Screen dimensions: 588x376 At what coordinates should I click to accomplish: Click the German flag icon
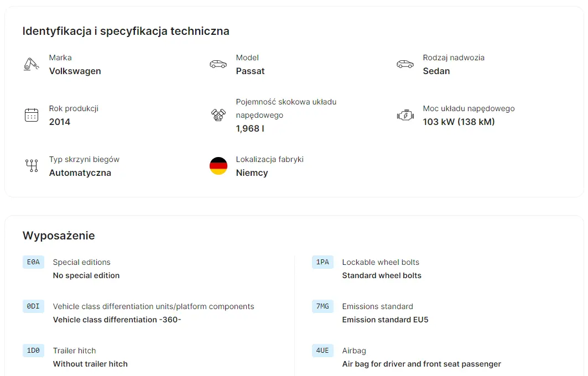point(218,166)
